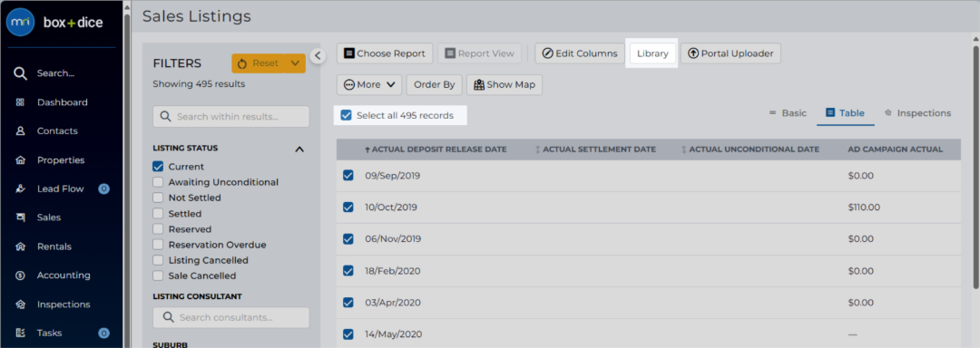Click the Ad Campaign Actual column header
Image resolution: width=980 pixels, height=348 pixels.
[895, 150]
